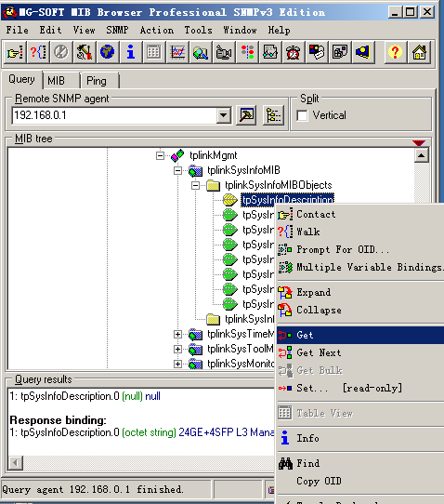Click the tree list icon beside agent address
This screenshot has height=504, width=444.
[x=273, y=115]
